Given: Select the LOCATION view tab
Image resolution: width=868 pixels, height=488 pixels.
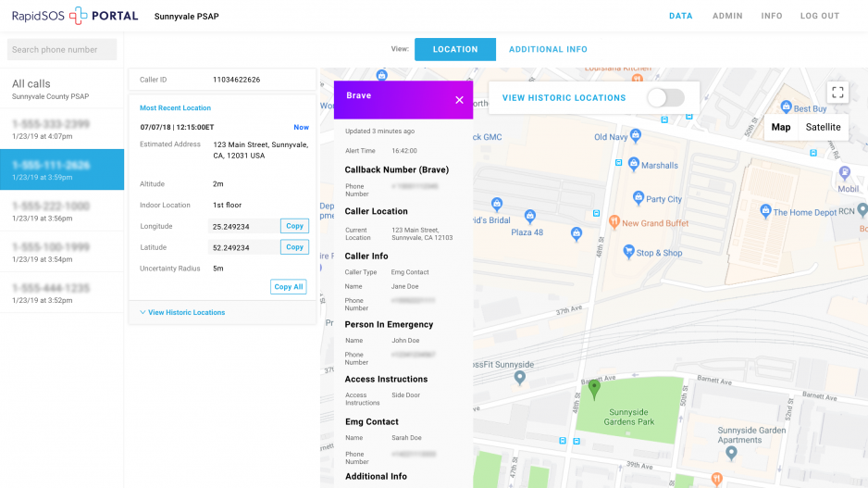Looking at the screenshot, I should coord(455,49).
